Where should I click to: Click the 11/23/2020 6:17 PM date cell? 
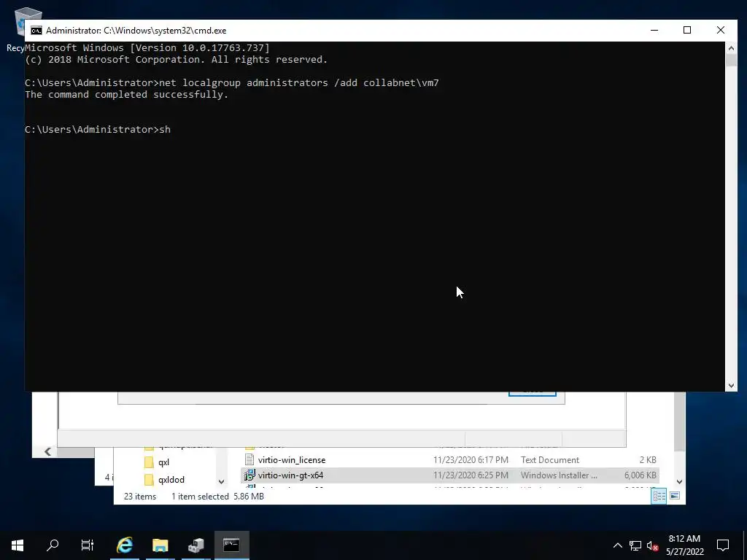point(471,460)
